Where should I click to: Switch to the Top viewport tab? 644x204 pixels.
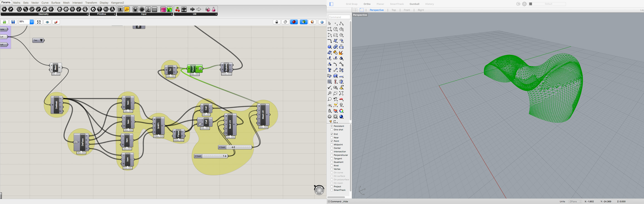click(x=394, y=10)
